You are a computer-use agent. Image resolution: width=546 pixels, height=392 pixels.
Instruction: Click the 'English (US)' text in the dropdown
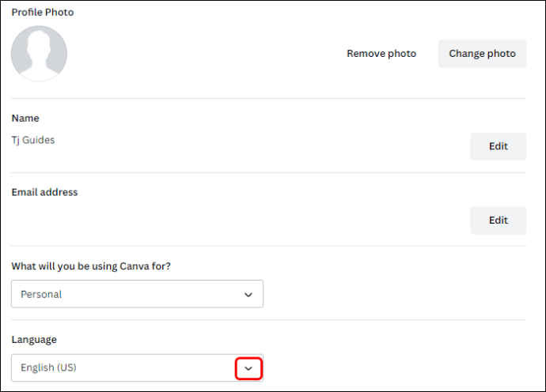[x=48, y=367]
